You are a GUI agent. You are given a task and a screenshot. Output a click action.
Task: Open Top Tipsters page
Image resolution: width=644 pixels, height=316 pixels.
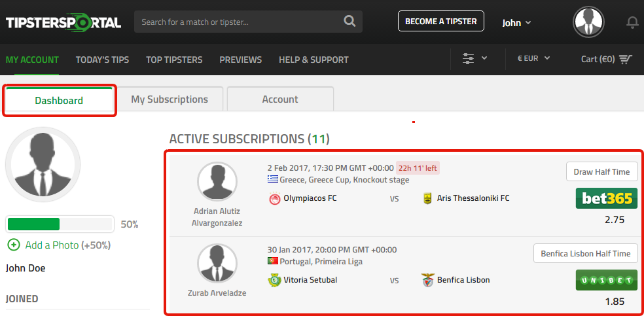[174, 60]
